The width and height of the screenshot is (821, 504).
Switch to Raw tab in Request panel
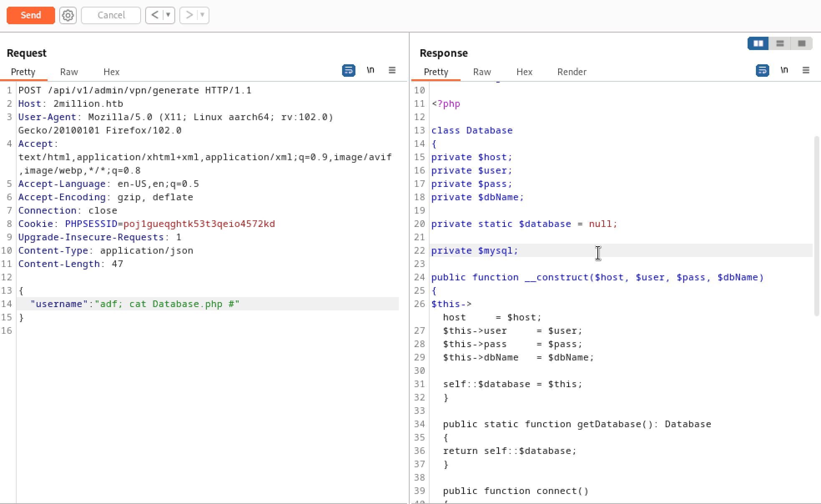coord(68,72)
